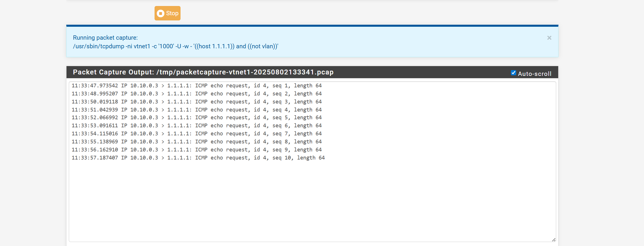Click the 'Running packet capture:' label
644x246 pixels.
point(105,38)
